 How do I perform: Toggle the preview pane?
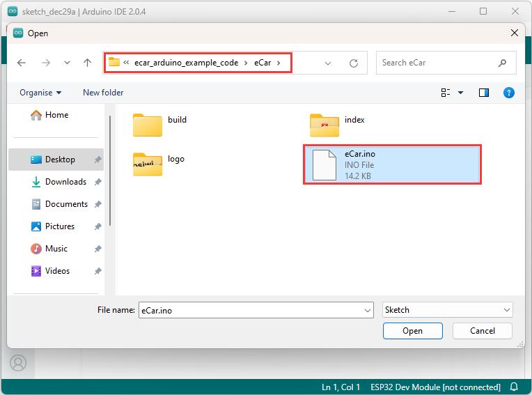tap(483, 93)
